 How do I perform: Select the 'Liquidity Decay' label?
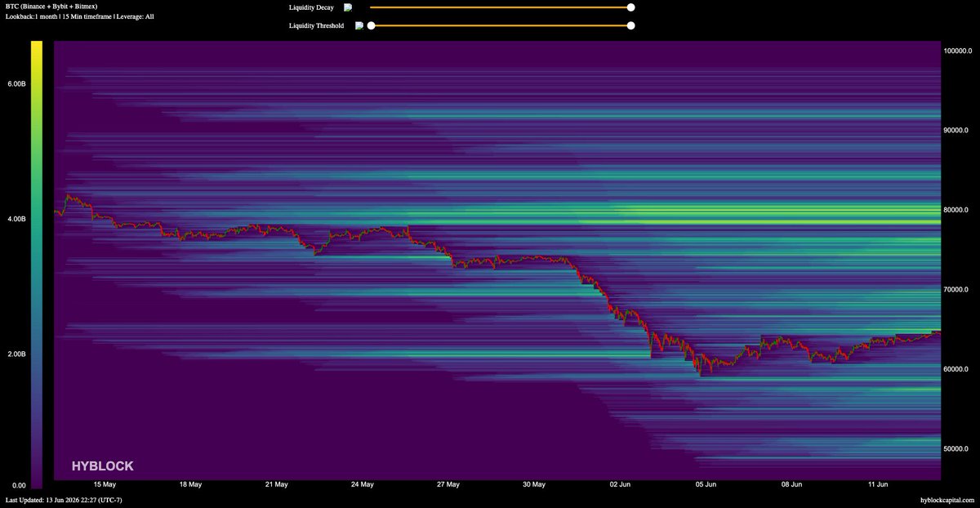(311, 7)
